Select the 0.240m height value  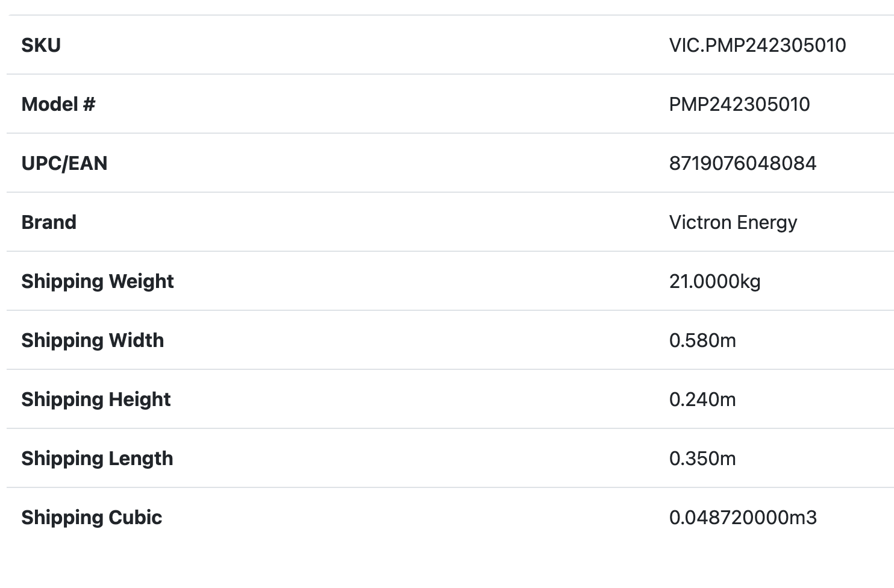[x=702, y=399]
